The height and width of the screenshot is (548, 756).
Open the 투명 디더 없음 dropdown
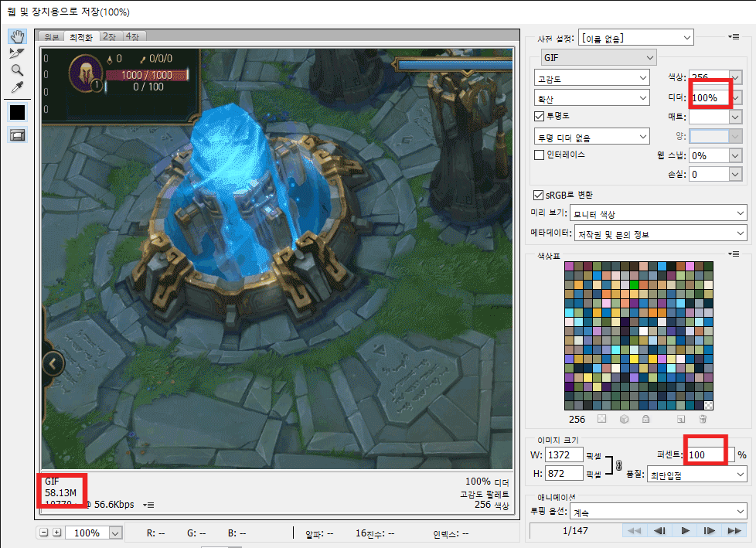(591, 137)
